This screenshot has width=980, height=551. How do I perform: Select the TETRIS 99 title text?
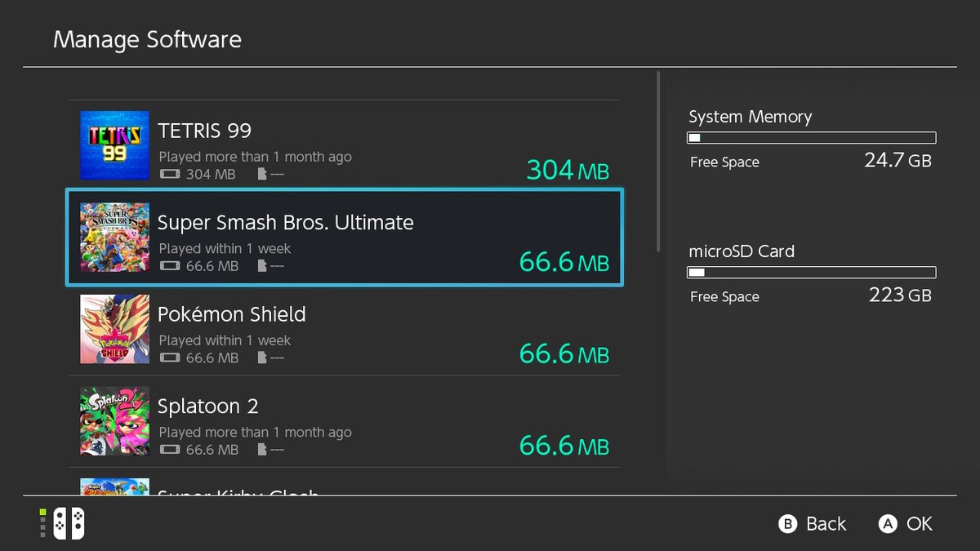[204, 131]
